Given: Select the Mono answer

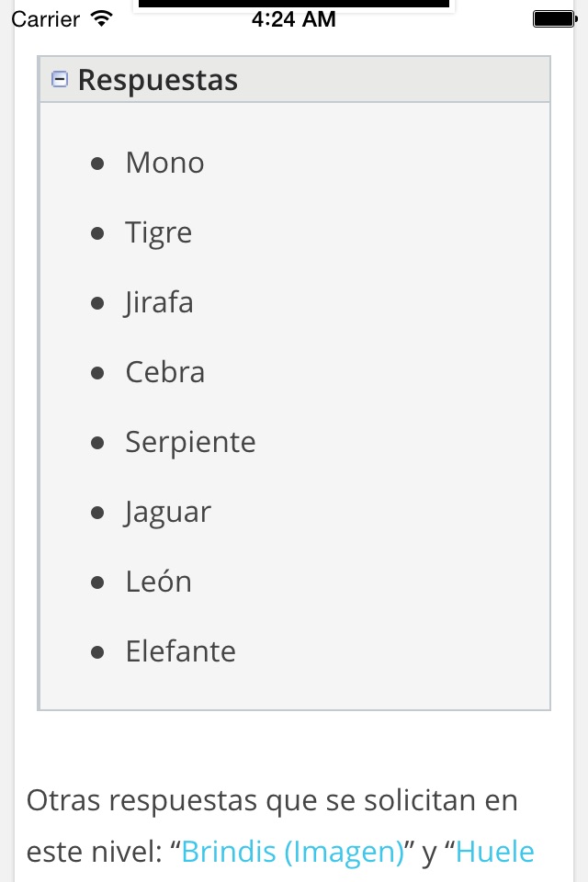Looking at the screenshot, I should point(164,163).
